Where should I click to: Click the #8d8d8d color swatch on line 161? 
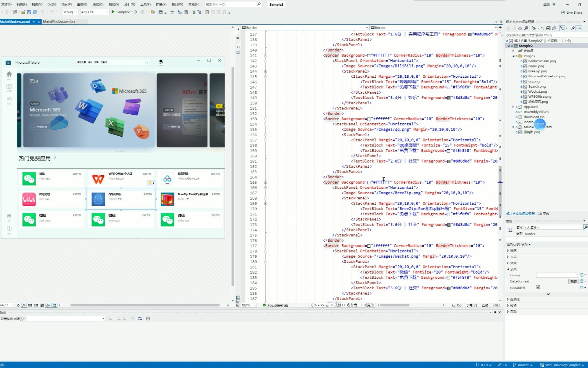tap(449, 162)
